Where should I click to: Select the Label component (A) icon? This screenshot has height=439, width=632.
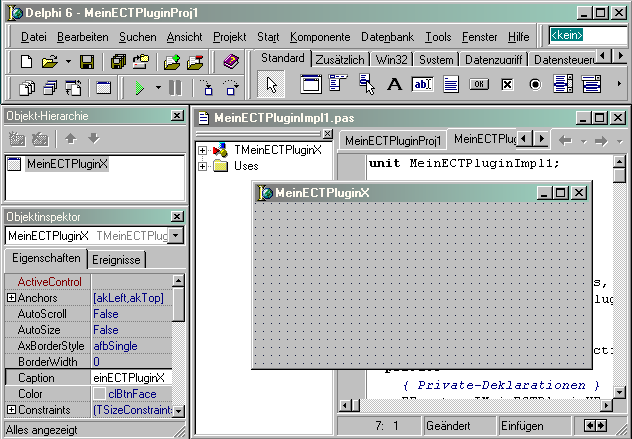[x=395, y=84]
